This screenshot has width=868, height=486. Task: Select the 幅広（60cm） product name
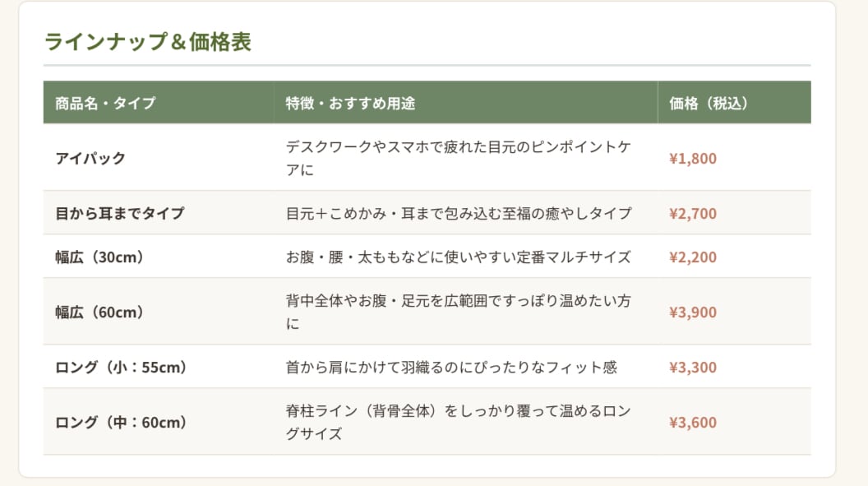coord(99,312)
